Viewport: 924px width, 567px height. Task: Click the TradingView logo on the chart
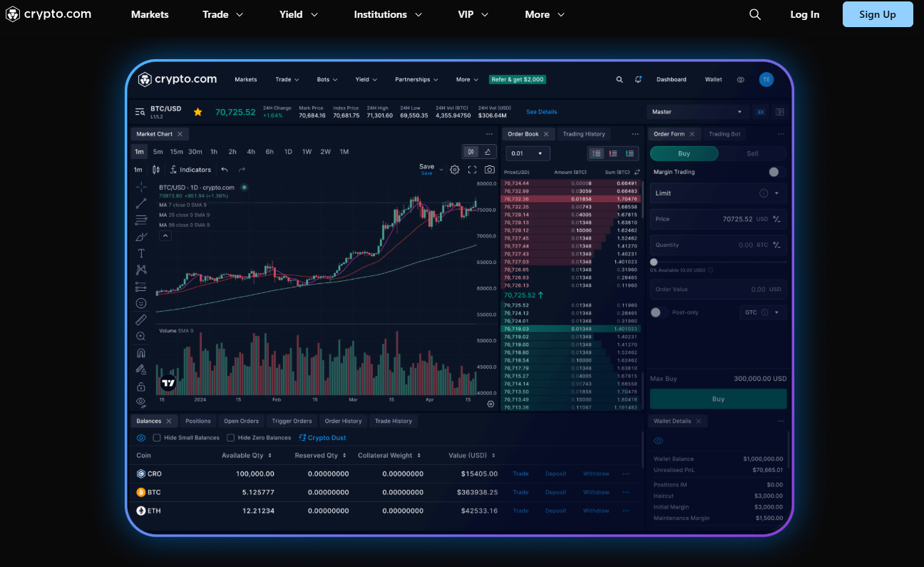pos(168,383)
